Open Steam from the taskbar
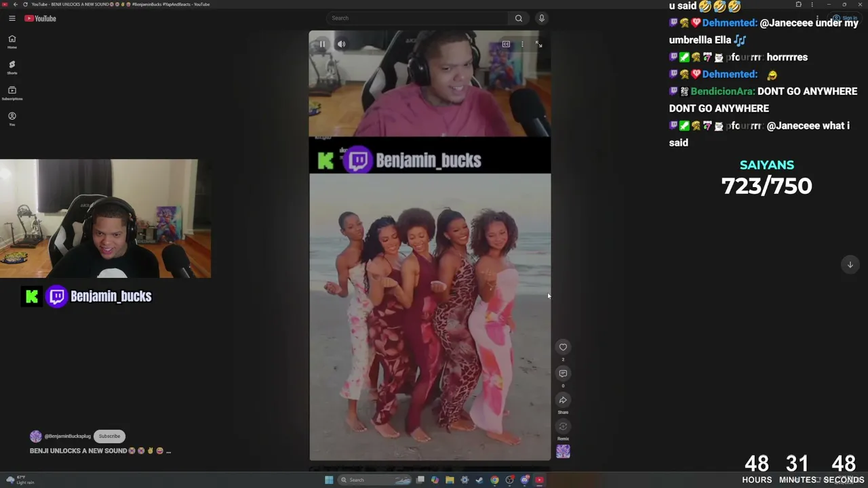This screenshot has width=868, height=488. tap(479, 480)
